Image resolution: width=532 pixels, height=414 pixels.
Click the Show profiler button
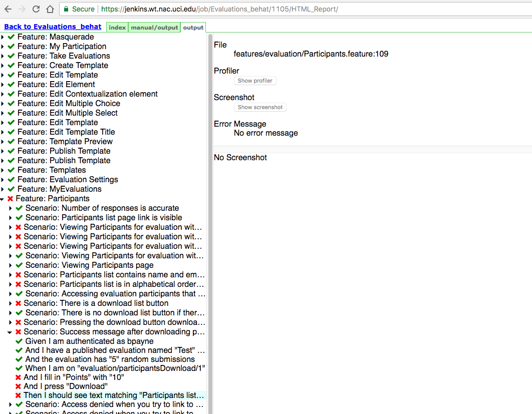pyautogui.click(x=255, y=81)
